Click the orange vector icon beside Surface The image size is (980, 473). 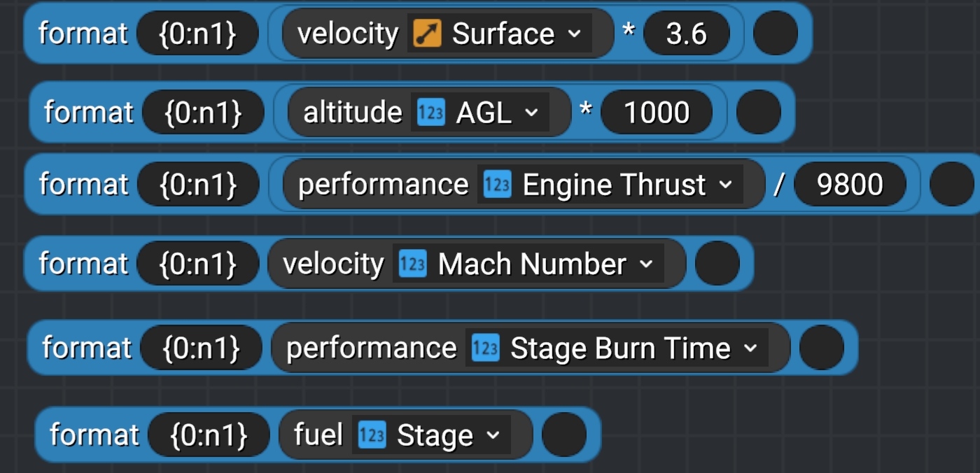pos(427,34)
